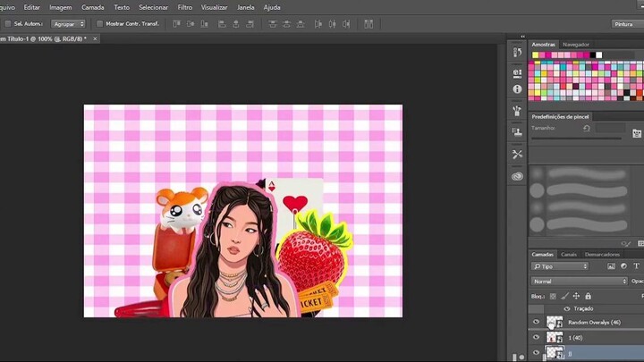Click Align Right Edges icon
This screenshot has width=644, height=362.
pyautogui.click(x=250, y=24)
